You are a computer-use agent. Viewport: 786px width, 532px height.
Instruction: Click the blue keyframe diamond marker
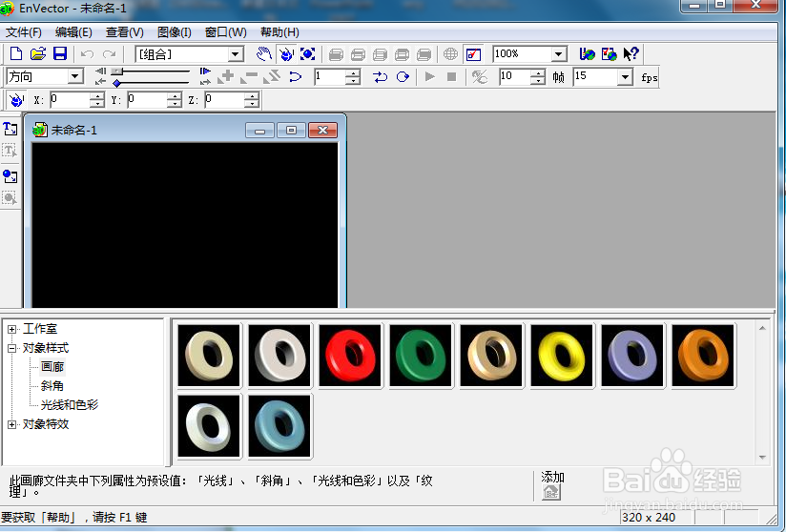click(x=116, y=83)
